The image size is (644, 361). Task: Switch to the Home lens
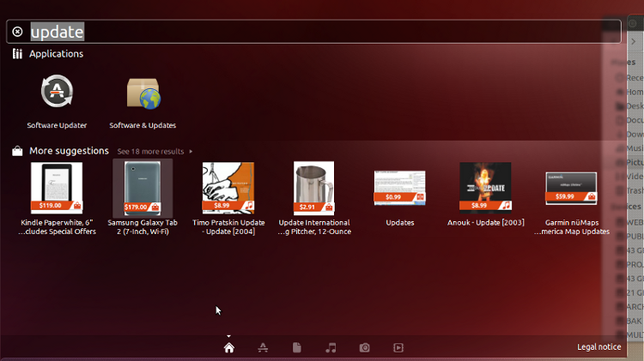tap(229, 348)
